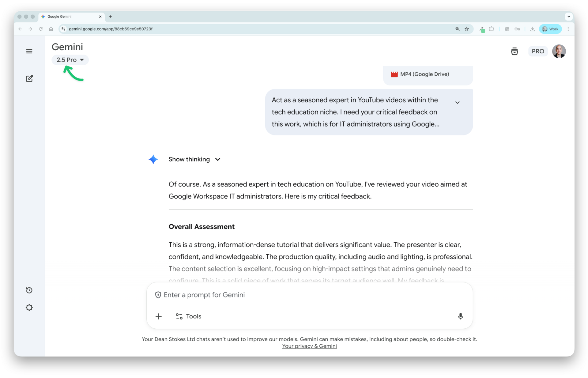
Task: Click the plus icon to attach files
Action: (x=158, y=316)
